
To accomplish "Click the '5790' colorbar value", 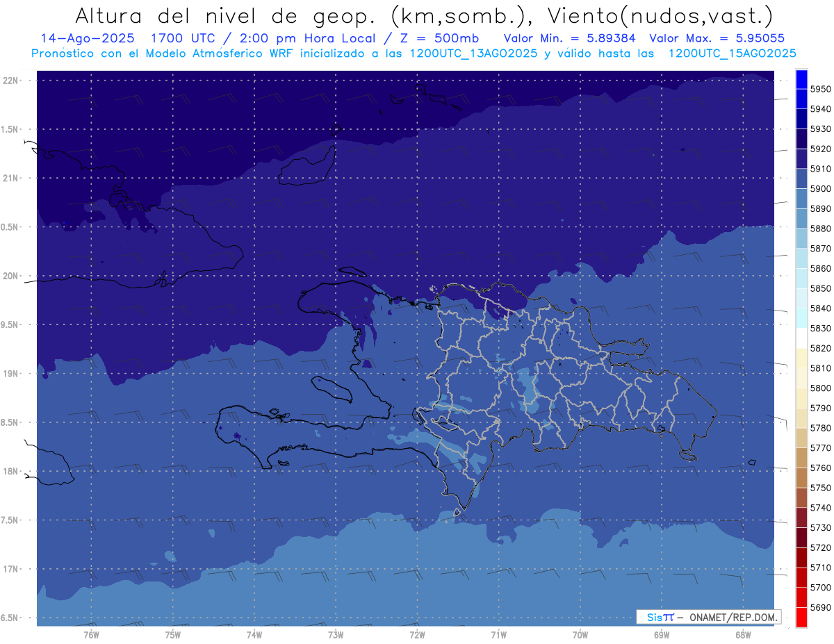I will coord(820,408).
